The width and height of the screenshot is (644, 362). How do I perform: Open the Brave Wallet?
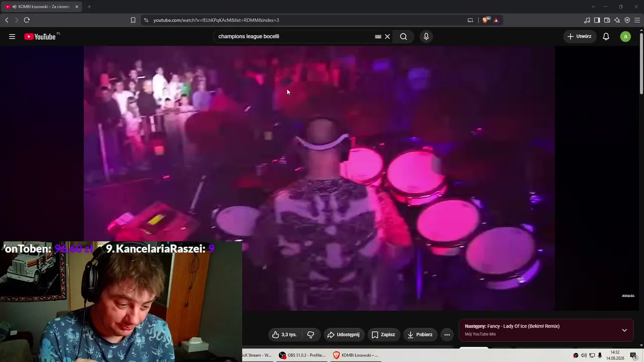click(x=607, y=20)
